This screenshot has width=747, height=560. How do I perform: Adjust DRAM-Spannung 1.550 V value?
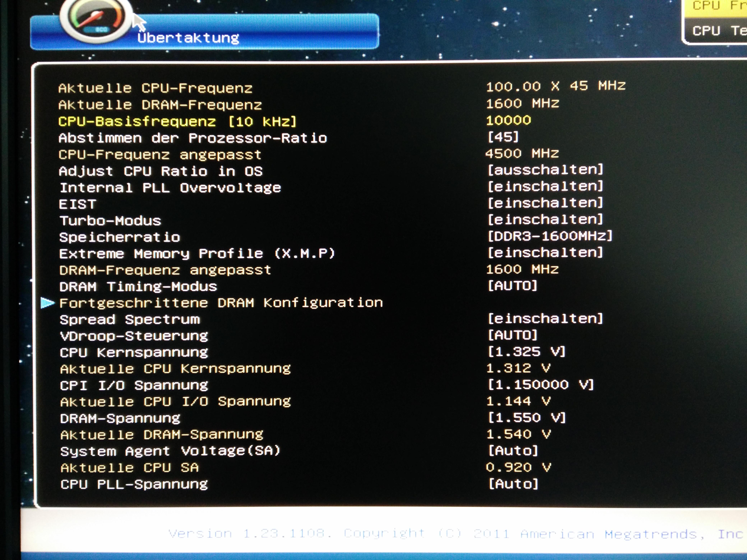pos(526,418)
